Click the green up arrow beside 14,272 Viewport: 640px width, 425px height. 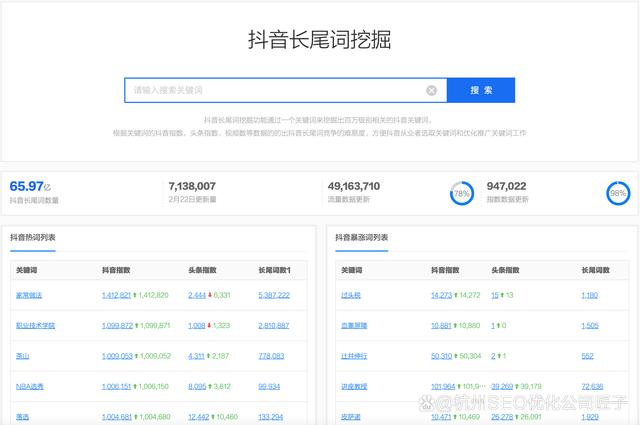click(x=456, y=295)
